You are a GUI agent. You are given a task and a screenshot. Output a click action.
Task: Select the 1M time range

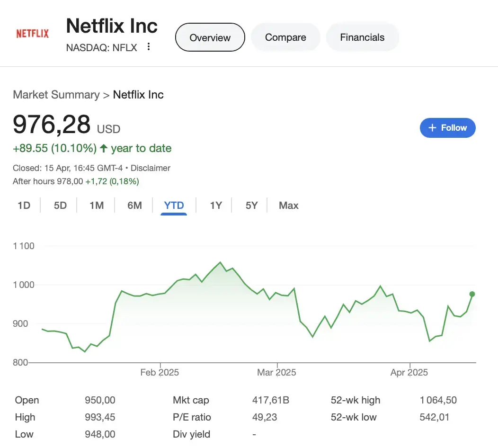pyautogui.click(x=97, y=205)
